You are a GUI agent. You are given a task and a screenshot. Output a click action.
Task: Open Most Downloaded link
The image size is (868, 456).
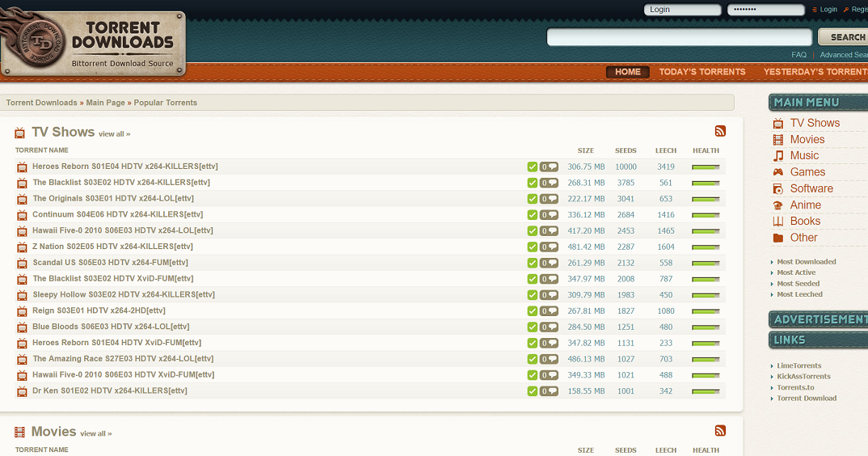tap(806, 262)
